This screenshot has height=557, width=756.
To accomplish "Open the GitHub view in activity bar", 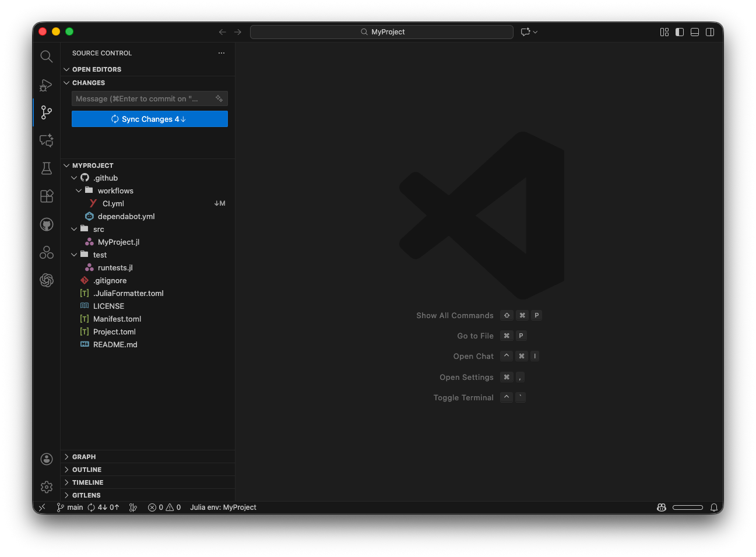I will [x=47, y=224].
